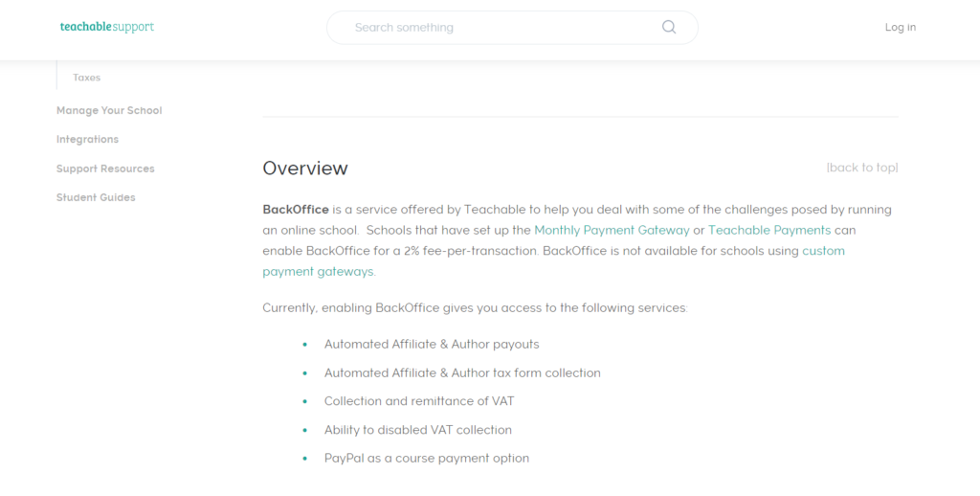Click Collection and remittance of VAT
Screen dimensions: 980x496
coord(419,401)
